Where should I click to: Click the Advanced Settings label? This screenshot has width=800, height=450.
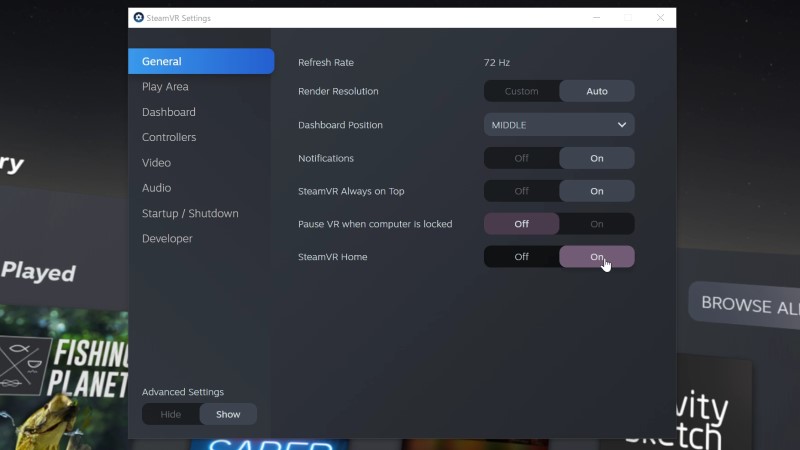[183, 392]
